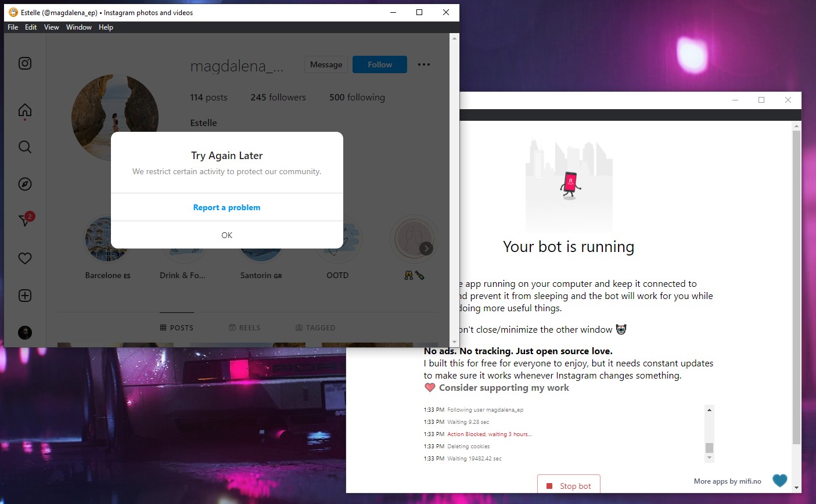
Task: Click the 'Deleting cookies' log entry
Action: click(469, 447)
